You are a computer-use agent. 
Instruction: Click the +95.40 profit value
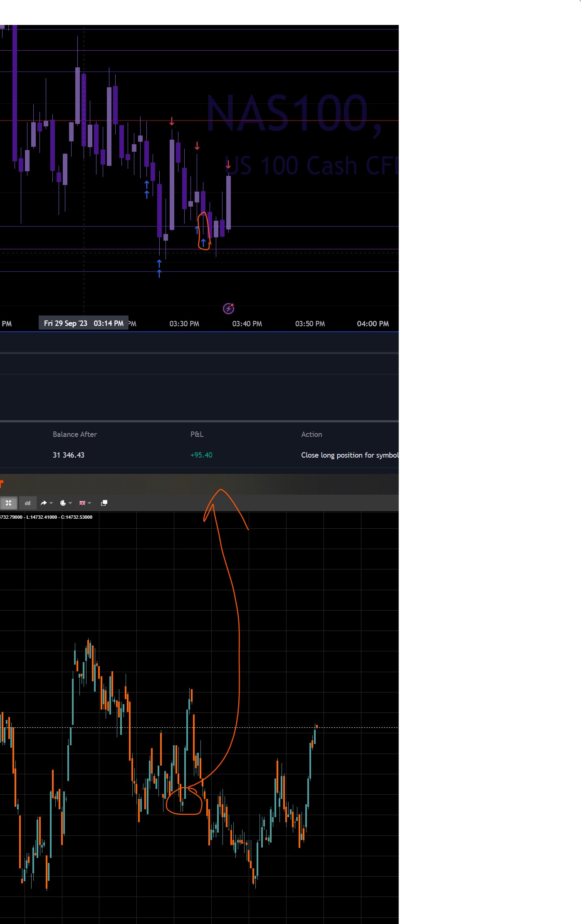point(201,455)
